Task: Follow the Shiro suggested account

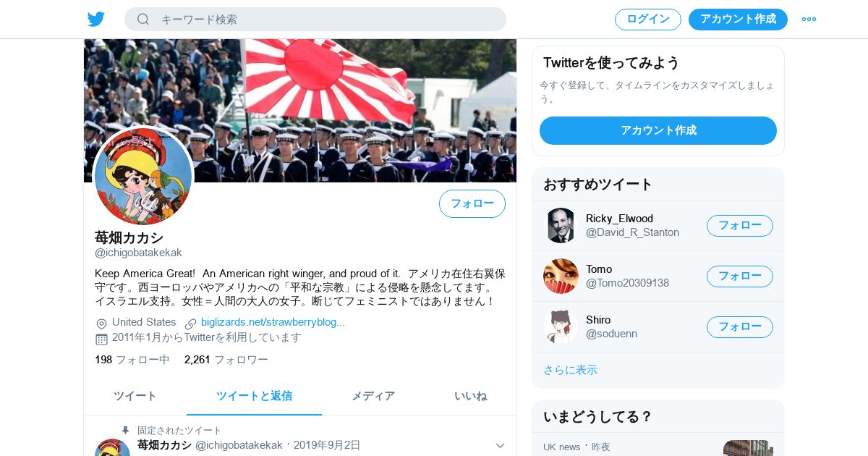Action: tap(740, 327)
